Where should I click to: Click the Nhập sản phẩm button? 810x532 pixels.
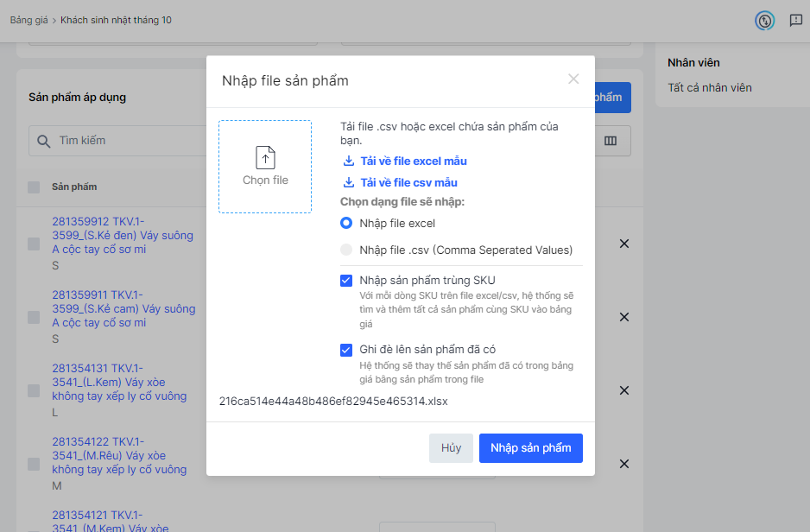click(530, 448)
